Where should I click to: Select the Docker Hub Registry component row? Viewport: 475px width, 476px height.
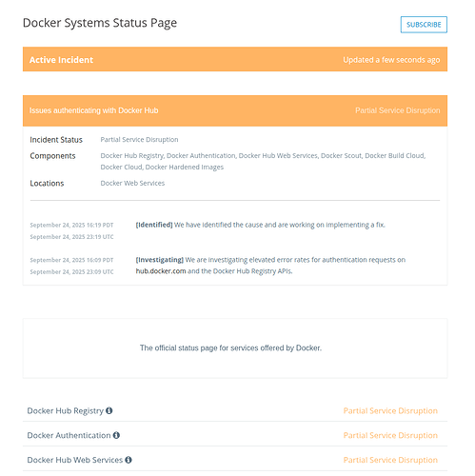[x=235, y=410]
